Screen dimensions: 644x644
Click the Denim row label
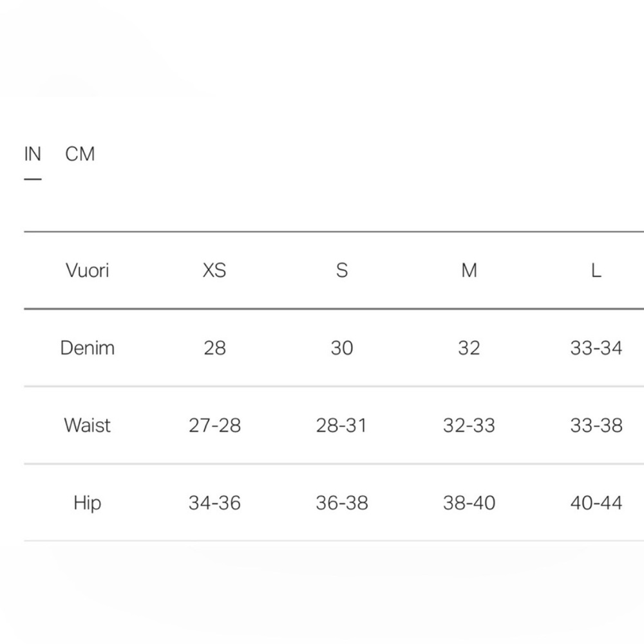(87, 348)
